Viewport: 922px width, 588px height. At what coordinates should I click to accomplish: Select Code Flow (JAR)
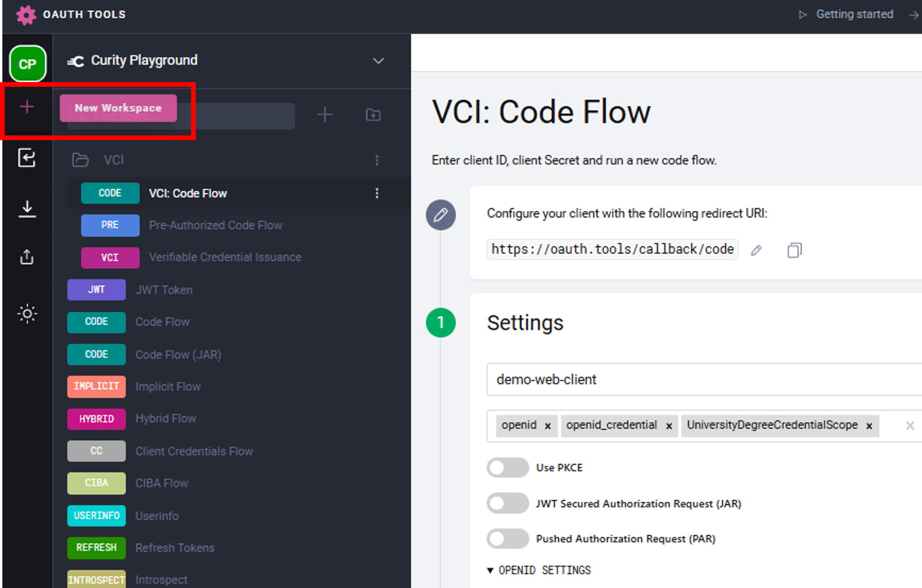tap(178, 354)
